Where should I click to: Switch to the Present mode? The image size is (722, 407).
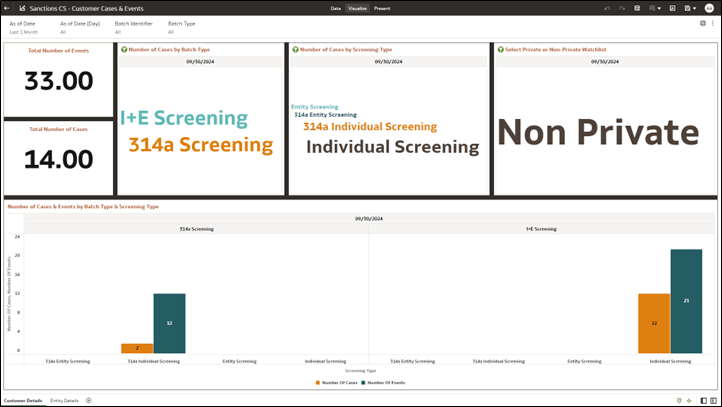[x=382, y=8]
